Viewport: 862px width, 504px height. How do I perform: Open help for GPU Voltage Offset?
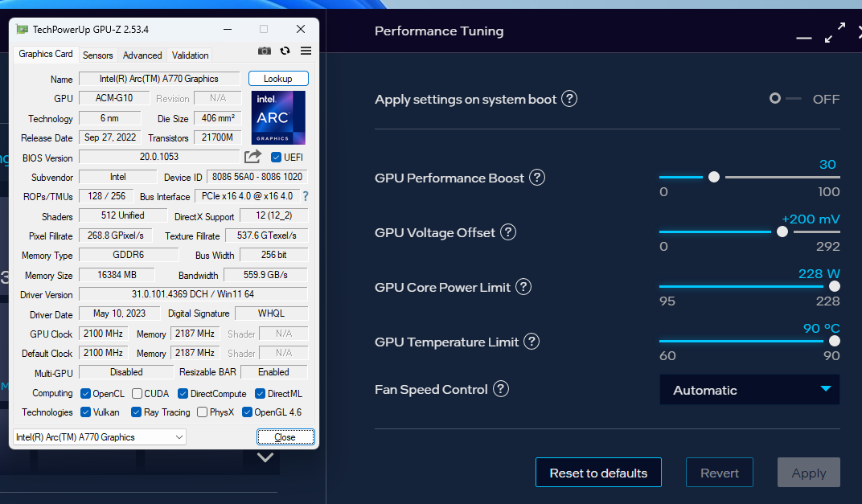508,232
